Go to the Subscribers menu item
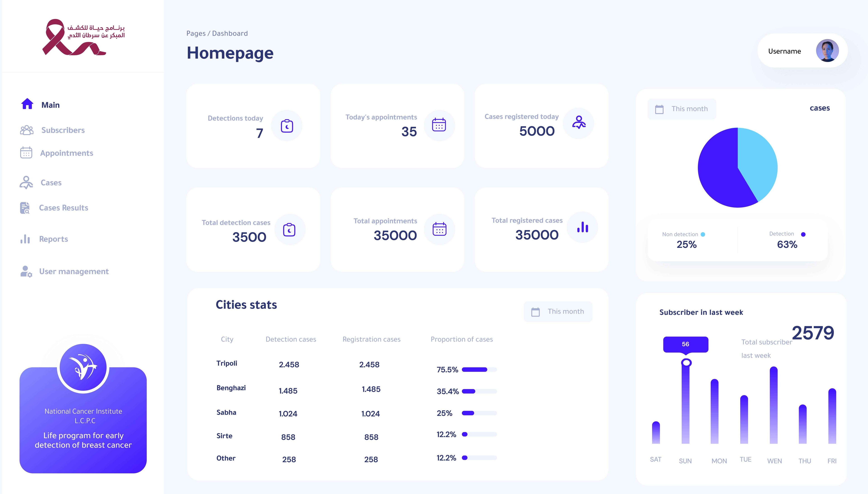This screenshot has height=494, width=868. (63, 130)
